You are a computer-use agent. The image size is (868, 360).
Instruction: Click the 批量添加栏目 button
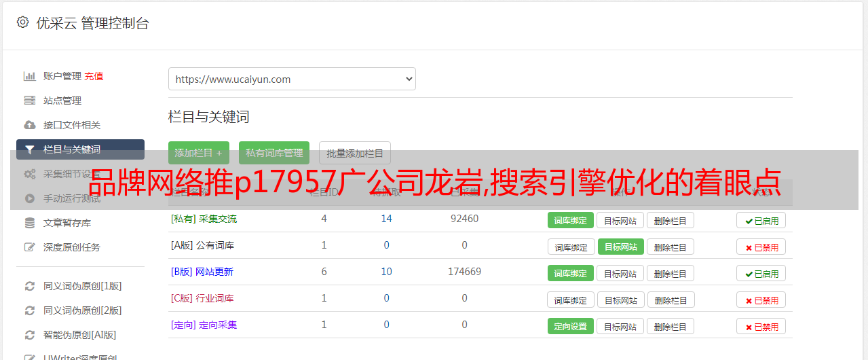(355, 153)
